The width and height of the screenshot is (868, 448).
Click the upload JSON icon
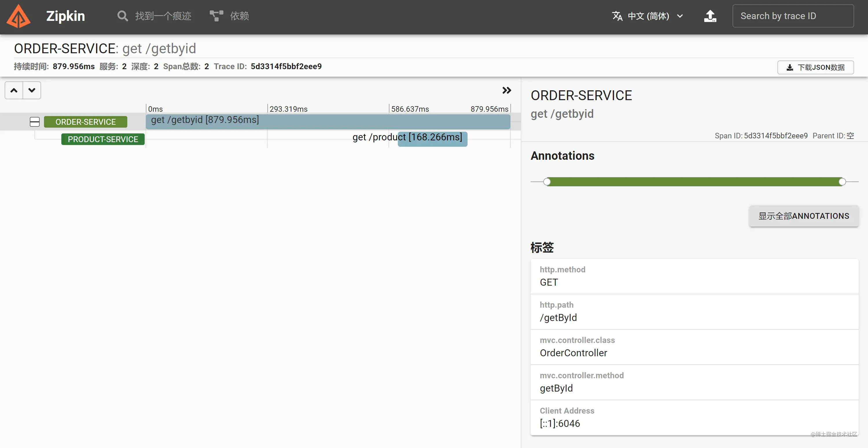710,16
